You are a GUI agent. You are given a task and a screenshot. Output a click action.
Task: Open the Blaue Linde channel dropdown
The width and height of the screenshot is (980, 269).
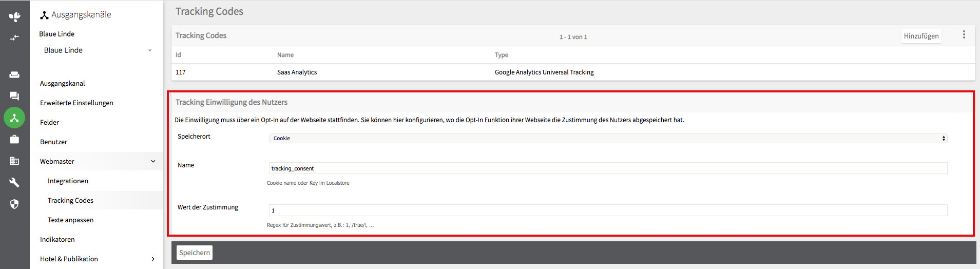point(98,50)
